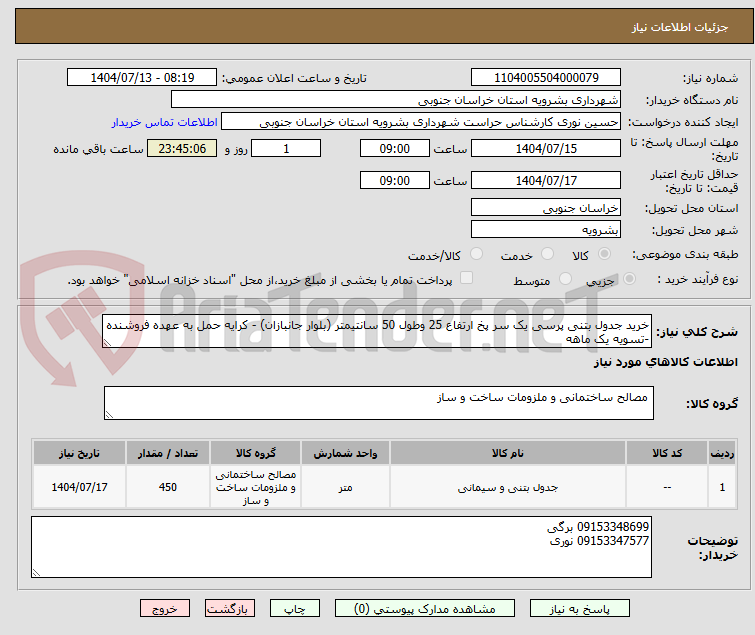The image size is (755, 635).
Task: Click the چاپ print button
Action: 295,609
